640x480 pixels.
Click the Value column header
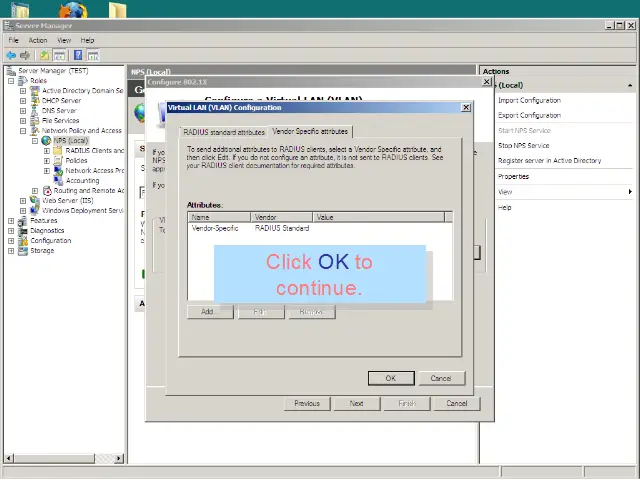click(x=379, y=217)
